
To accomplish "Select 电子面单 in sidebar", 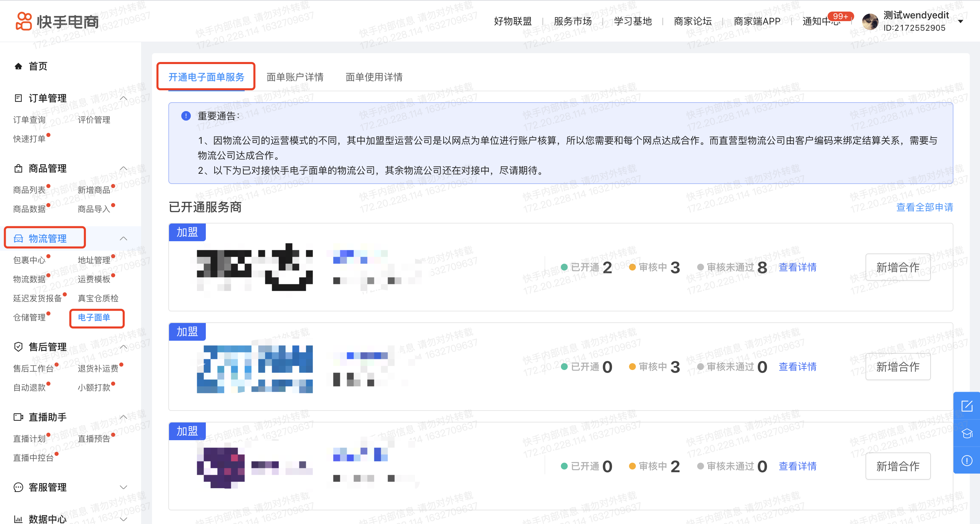I will tap(94, 317).
